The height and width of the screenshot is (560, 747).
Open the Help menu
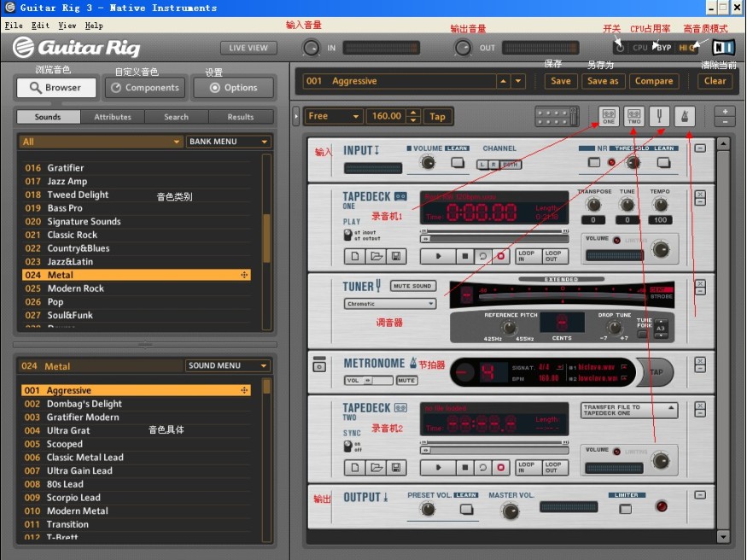(94, 26)
